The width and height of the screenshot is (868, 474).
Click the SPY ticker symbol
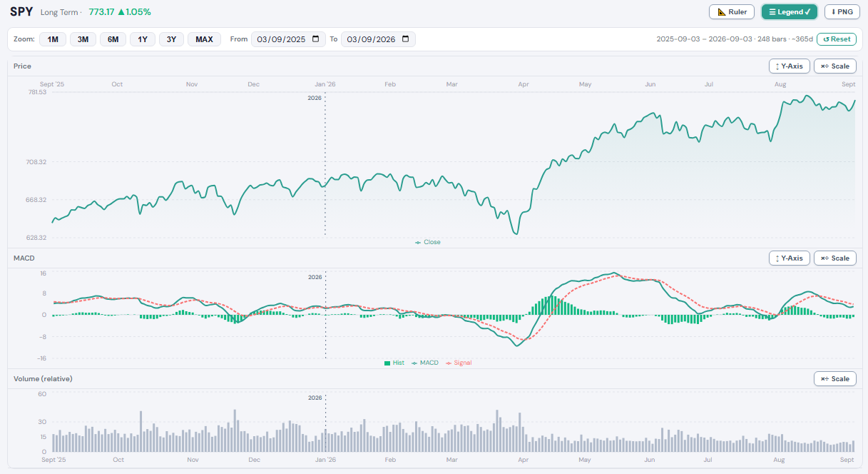(21, 12)
